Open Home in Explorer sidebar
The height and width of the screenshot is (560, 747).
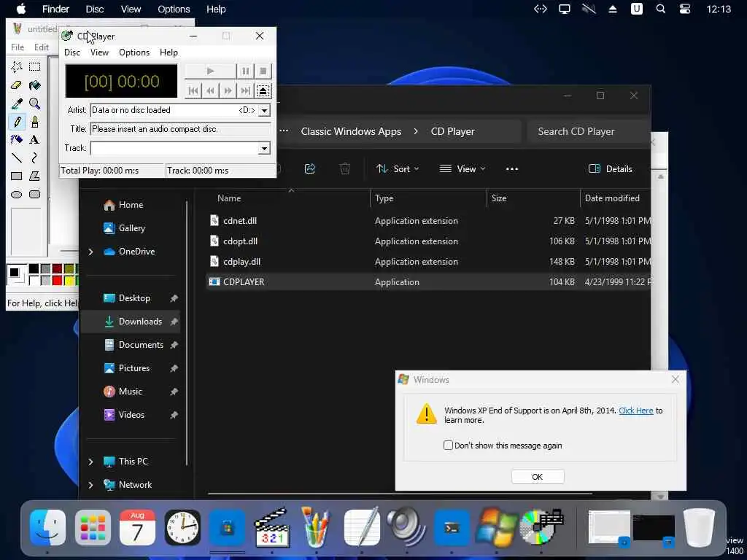[131, 205]
